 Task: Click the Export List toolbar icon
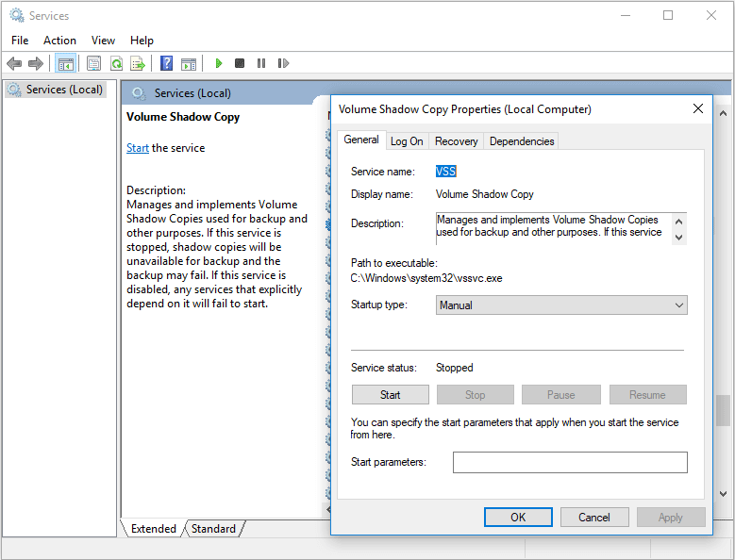click(138, 63)
